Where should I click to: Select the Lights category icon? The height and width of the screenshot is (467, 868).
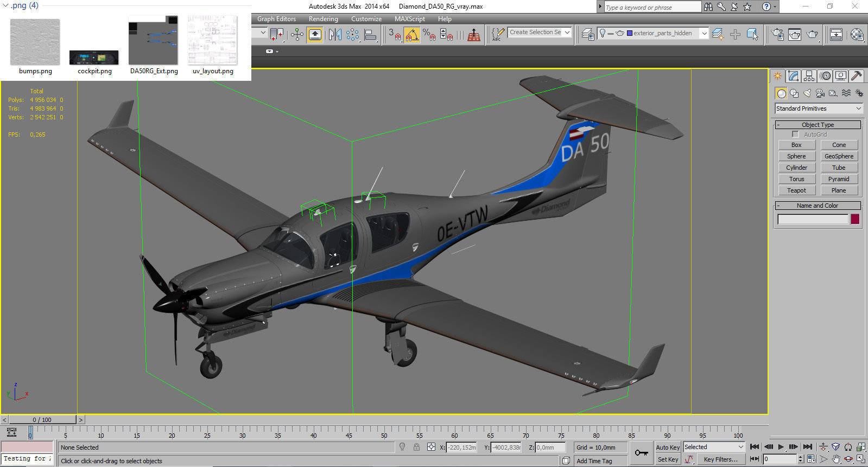[807, 93]
